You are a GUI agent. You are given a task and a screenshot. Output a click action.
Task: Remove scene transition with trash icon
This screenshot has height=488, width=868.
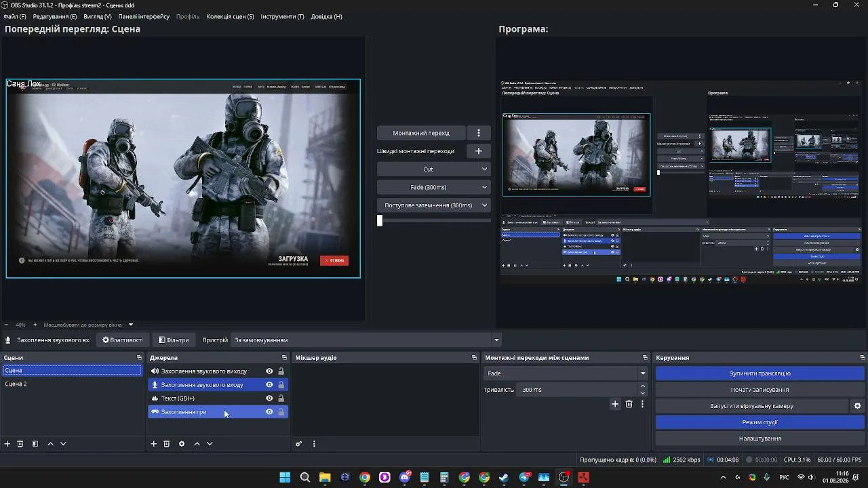coord(629,404)
